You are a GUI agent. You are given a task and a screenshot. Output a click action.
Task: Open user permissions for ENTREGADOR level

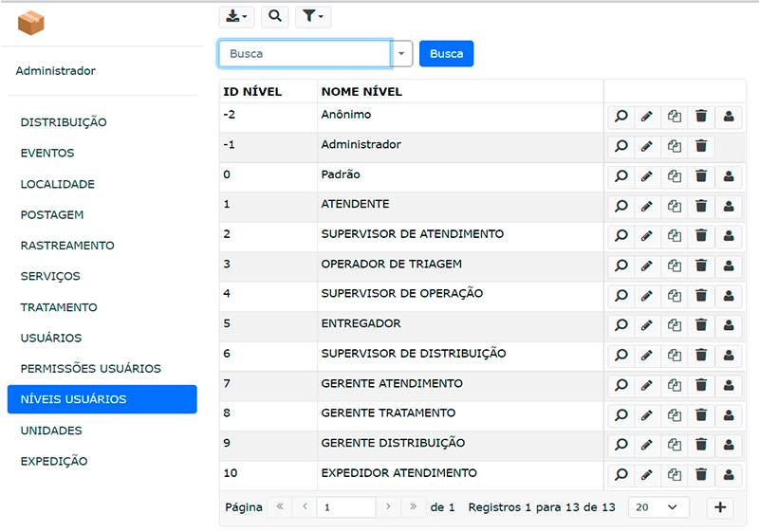click(x=729, y=325)
